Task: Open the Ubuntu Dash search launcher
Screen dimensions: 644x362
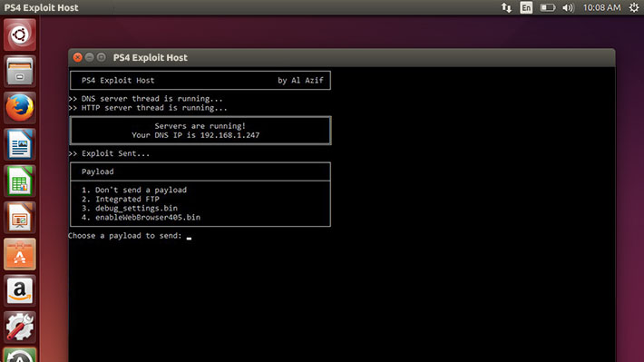Action: tap(20, 34)
